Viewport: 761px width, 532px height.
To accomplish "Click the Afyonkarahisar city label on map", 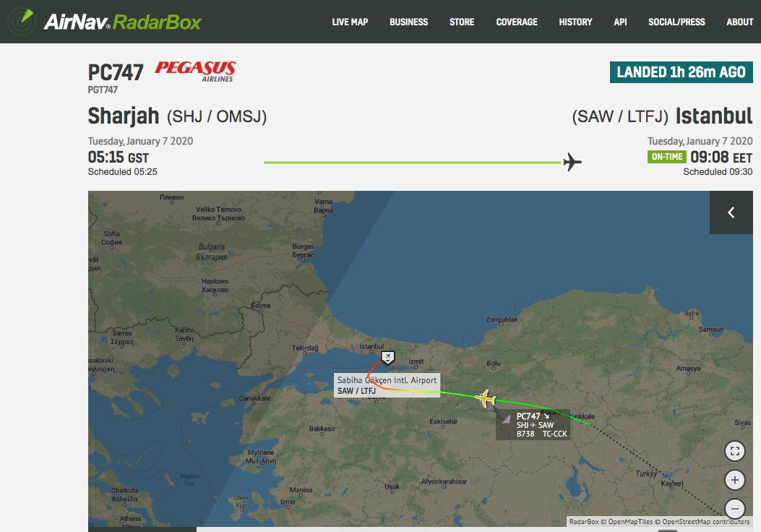I will [x=444, y=481].
